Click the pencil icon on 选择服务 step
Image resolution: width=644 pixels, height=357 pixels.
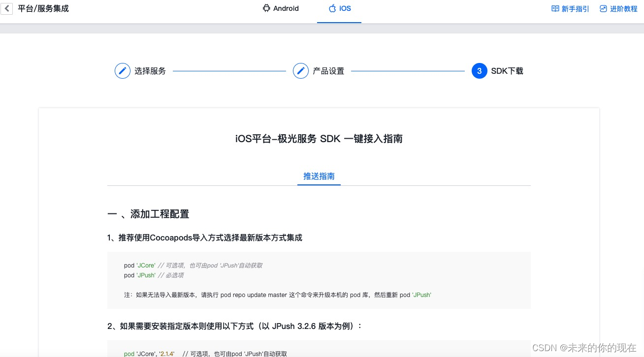tap(123, 71)
